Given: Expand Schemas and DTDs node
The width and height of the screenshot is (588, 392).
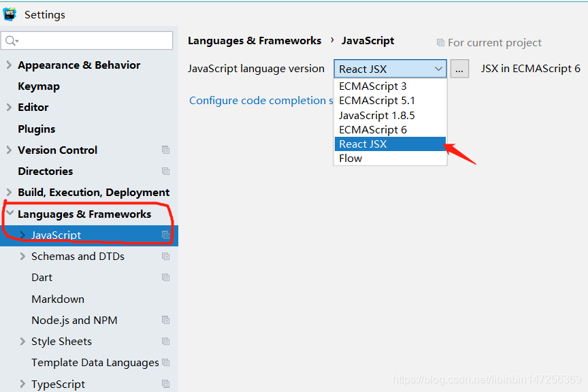Looking at the screenshot, I should click(22, 257).
